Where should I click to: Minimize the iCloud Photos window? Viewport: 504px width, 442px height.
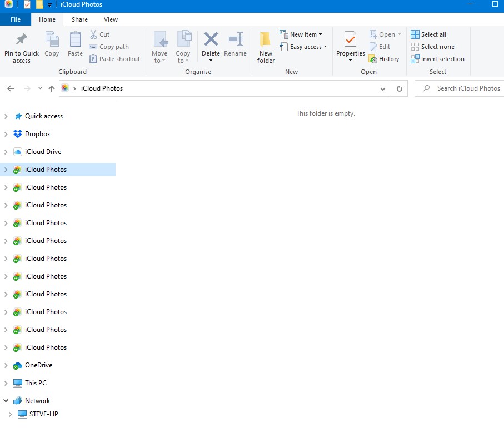click(x=470, y=4)
